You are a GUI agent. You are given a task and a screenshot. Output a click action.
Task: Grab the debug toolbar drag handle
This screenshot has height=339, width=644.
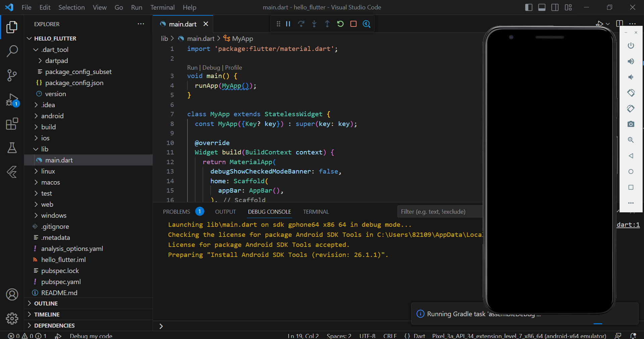[x=278, y=24]
